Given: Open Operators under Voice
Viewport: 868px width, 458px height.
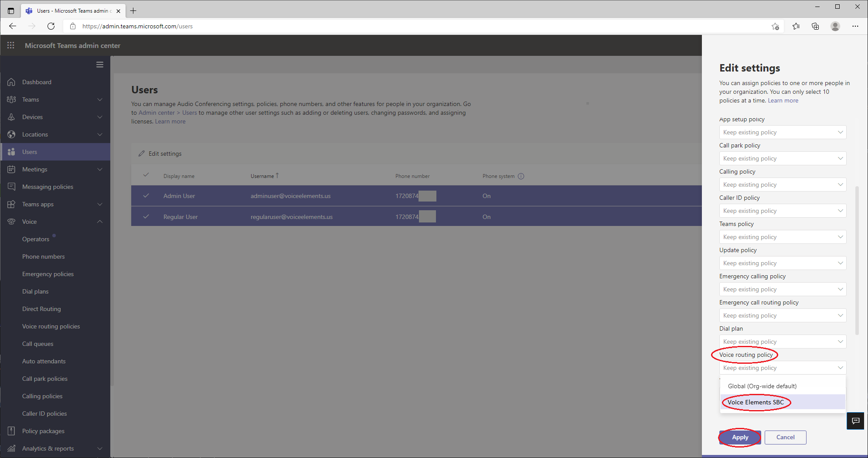Looking at the screenshot, I should pos(36,239).
